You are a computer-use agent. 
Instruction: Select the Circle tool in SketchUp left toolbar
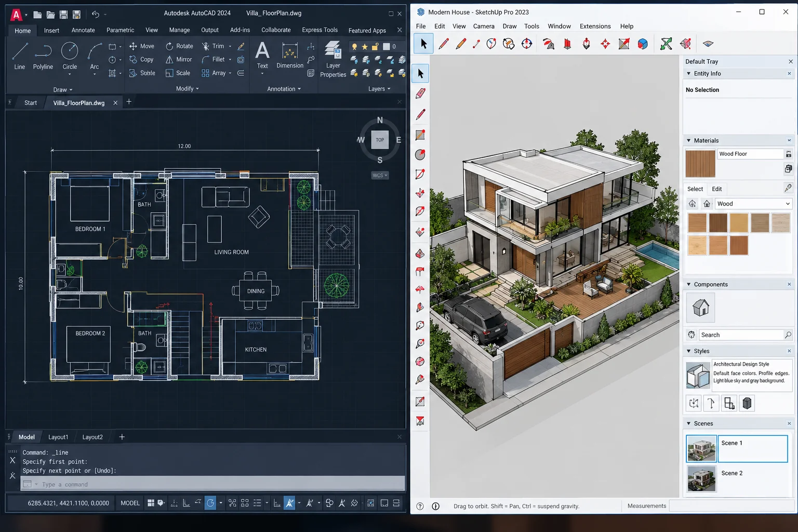tap(420, 155)
